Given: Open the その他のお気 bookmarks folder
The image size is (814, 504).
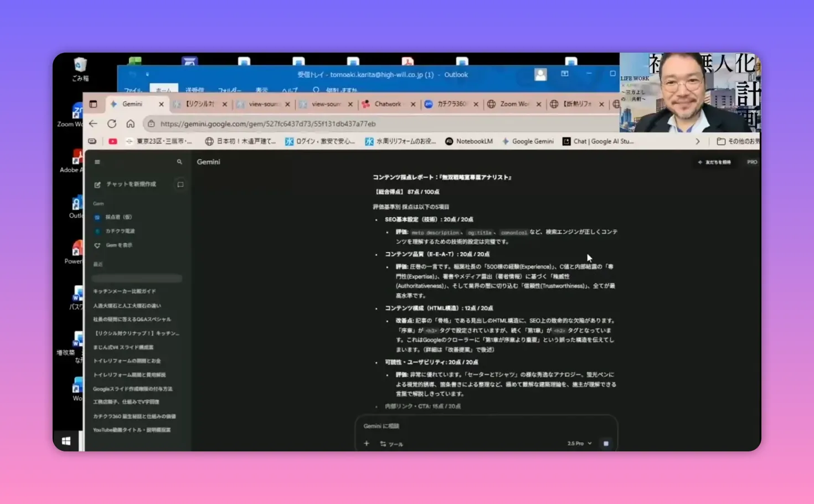Looking at the screenshot, I should pos(739,141).
